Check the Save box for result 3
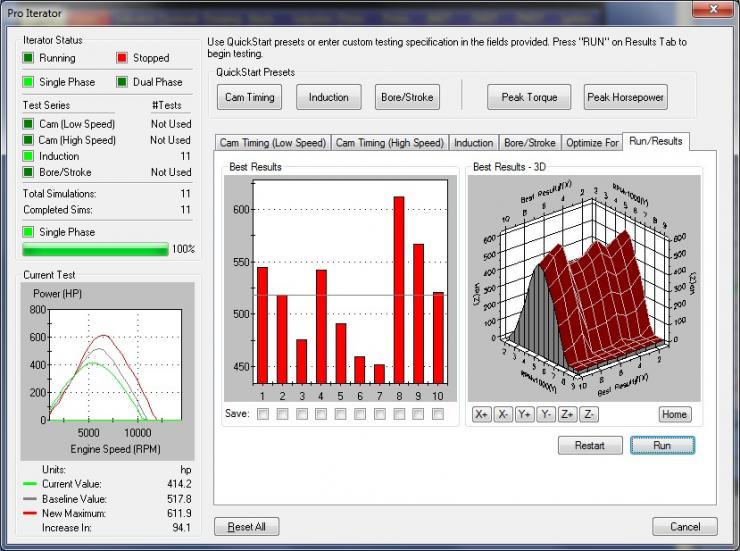Screen dimensions: 740x551 coord(302,414)
